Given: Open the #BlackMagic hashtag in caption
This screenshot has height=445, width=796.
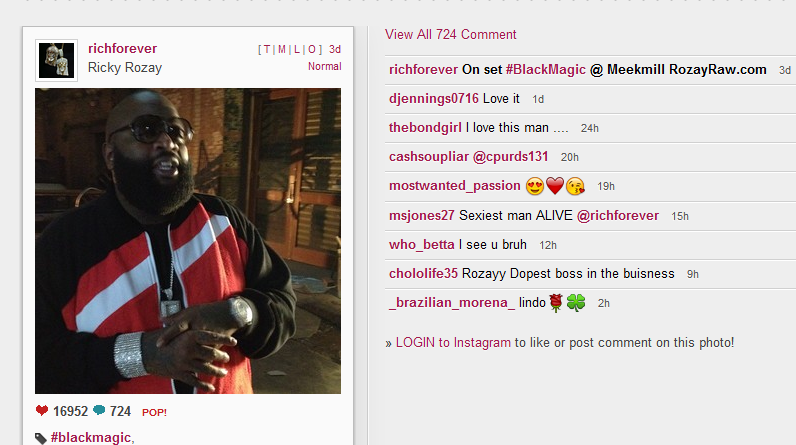Looking at the screenshot, I should click(545, 70).
